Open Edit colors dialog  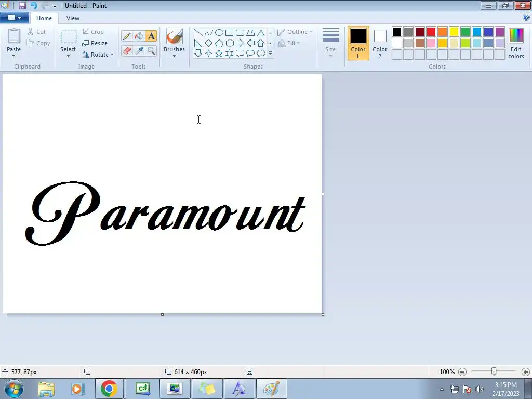point(516,43)
